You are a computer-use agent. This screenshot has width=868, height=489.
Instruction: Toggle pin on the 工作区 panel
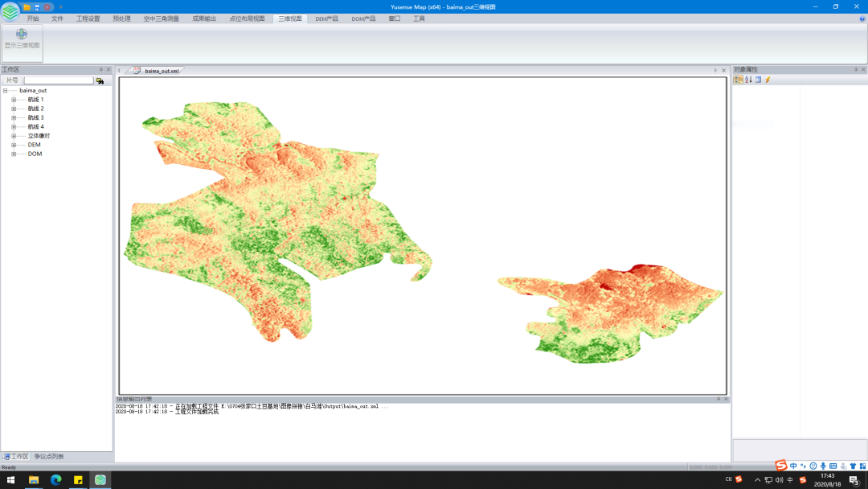(x=101, y=70)
